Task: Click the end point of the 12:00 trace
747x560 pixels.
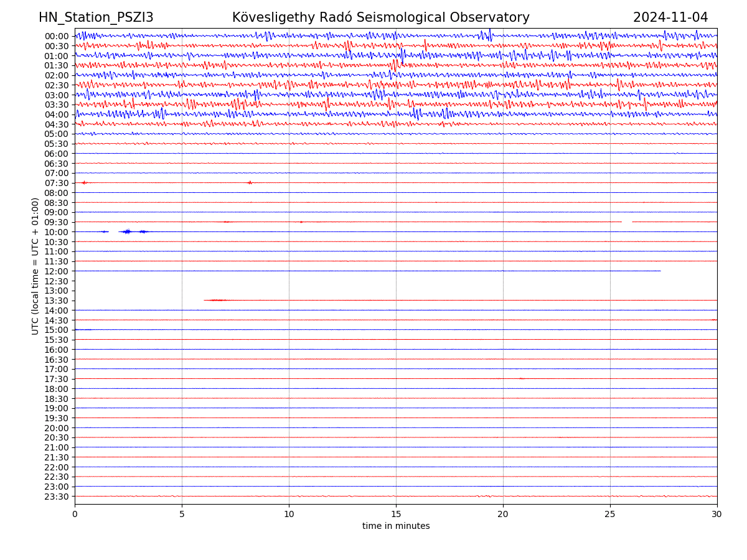Action: [660, 271]
